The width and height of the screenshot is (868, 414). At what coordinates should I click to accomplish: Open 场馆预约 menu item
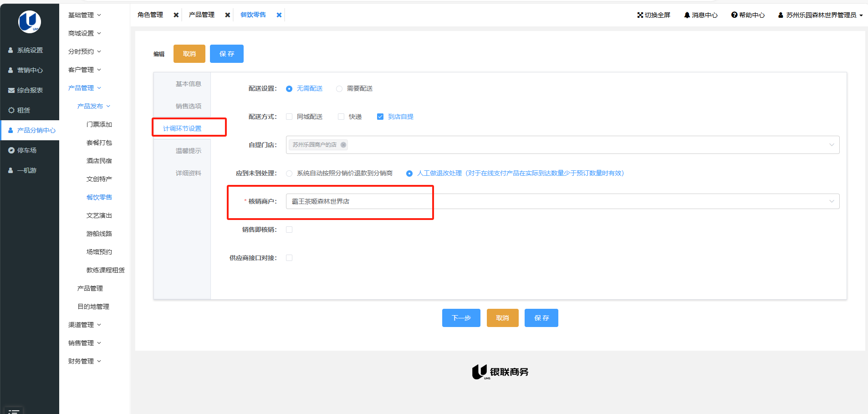[x=99, y=252]
